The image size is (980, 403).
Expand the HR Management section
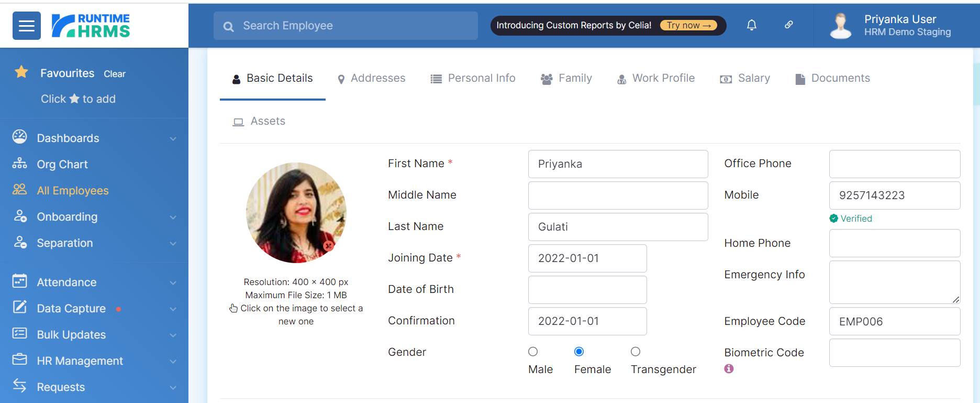tap(173, 361)
